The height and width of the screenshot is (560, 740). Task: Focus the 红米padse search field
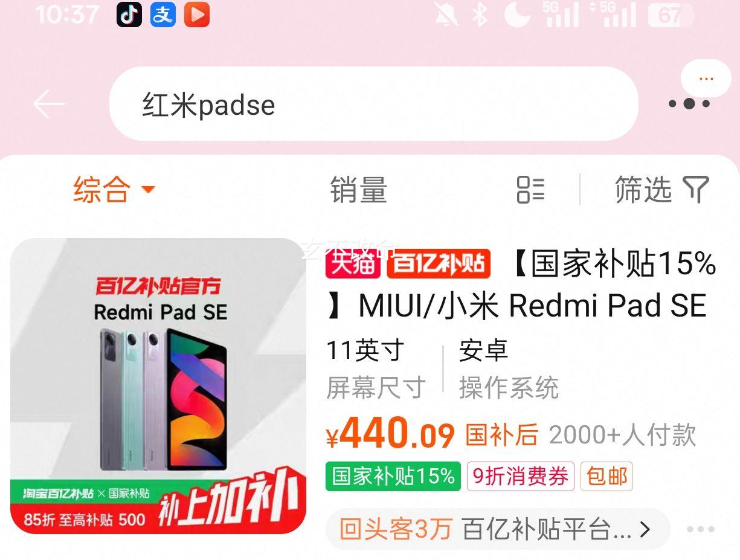point(373,104)
